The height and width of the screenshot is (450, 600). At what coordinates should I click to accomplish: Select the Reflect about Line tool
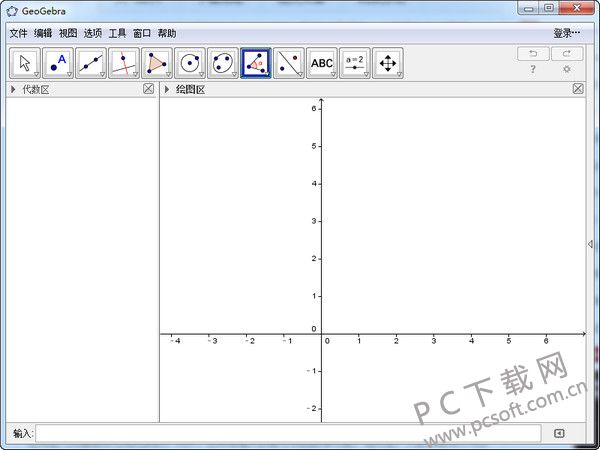(x=289, y=63)
